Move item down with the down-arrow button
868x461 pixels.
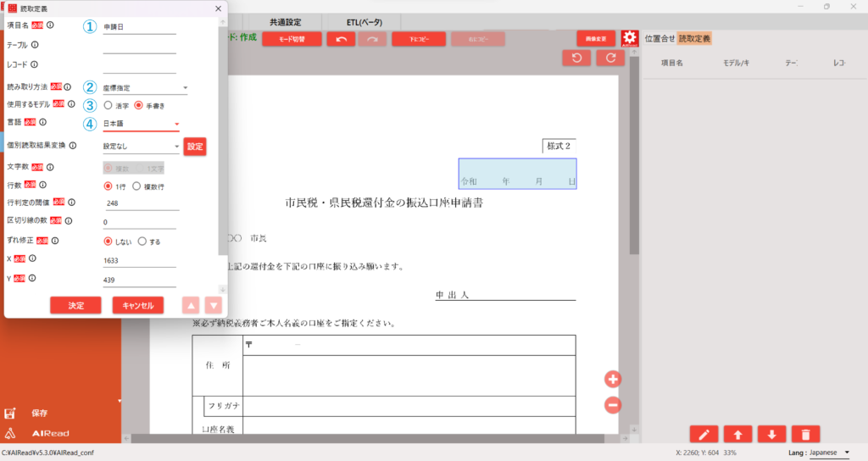tap(771, 435)
